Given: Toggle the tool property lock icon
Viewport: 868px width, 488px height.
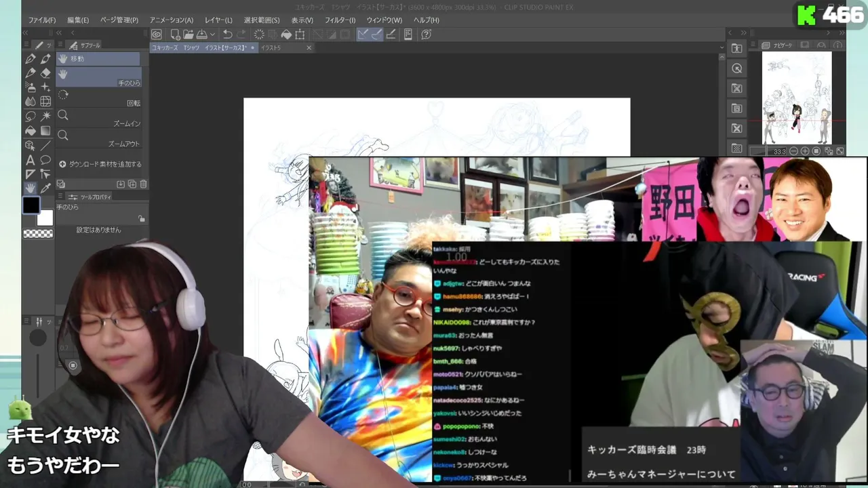Looking at the screenshot, I should coord(141,219).
